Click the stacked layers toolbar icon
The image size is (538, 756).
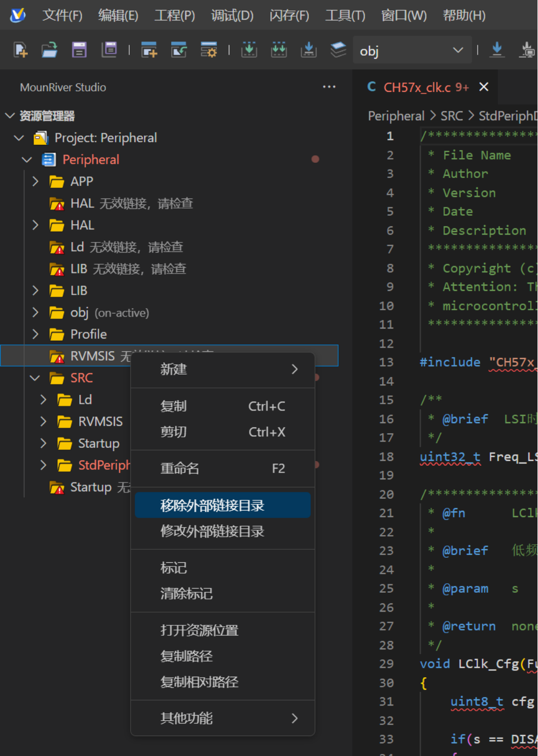338,50
